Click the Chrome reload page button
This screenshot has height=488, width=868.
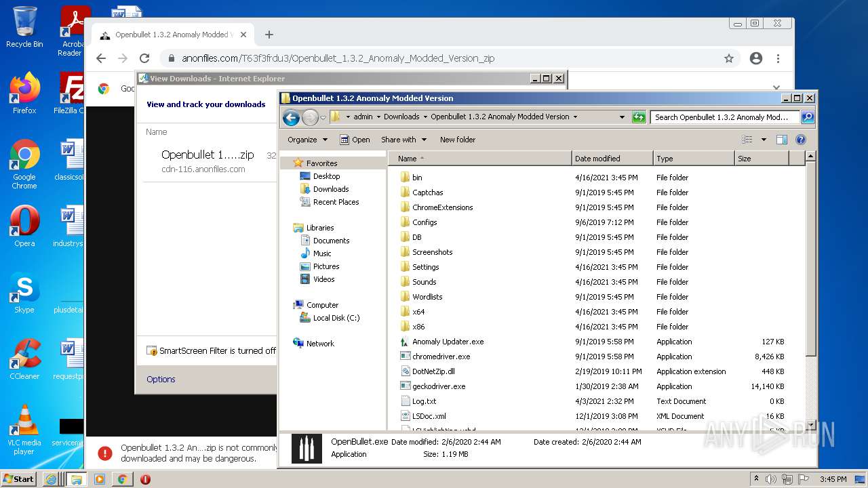point(144,58)
